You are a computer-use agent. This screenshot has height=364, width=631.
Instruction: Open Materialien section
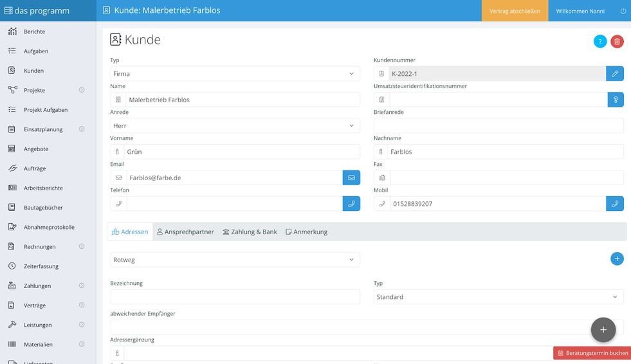[x=38, y=344]
